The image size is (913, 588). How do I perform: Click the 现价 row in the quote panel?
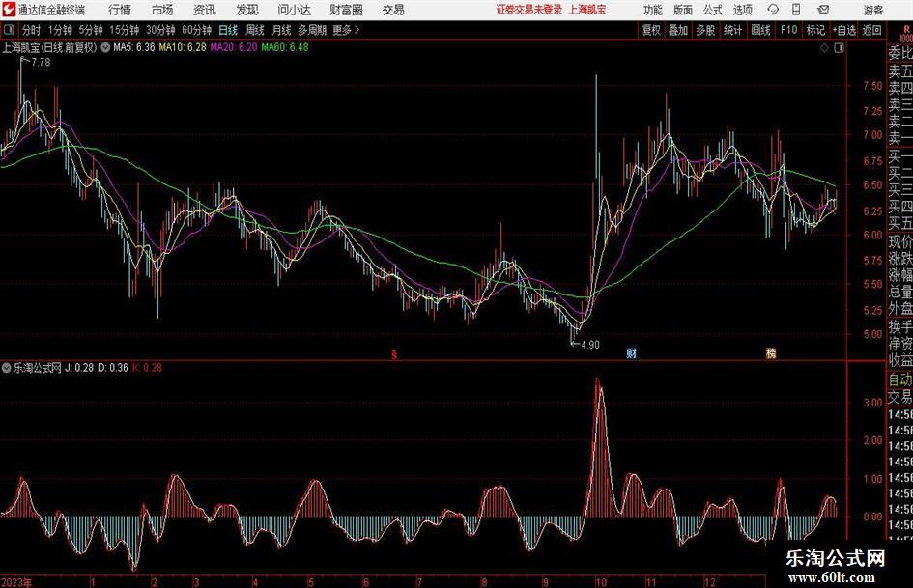[x=899, y=241]
